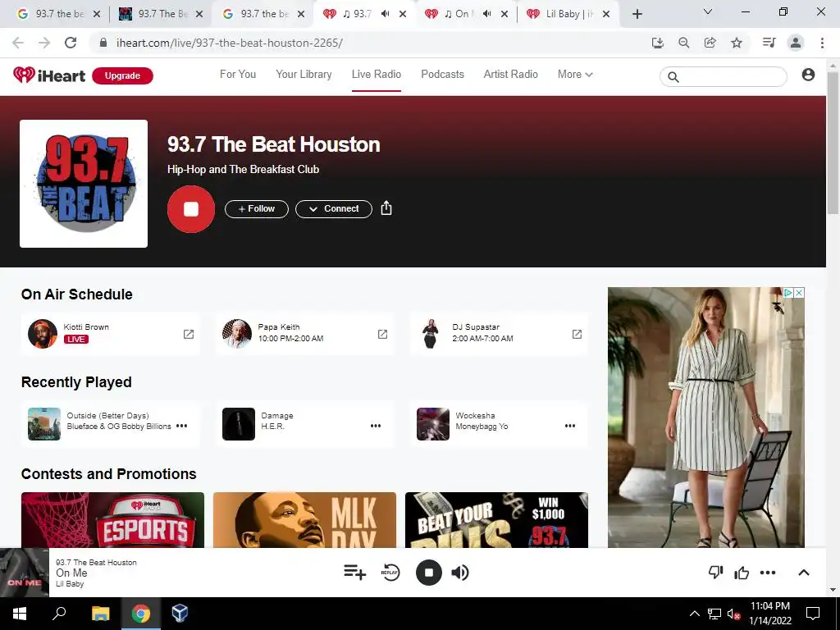Open Chrome media controls icon

769,43
